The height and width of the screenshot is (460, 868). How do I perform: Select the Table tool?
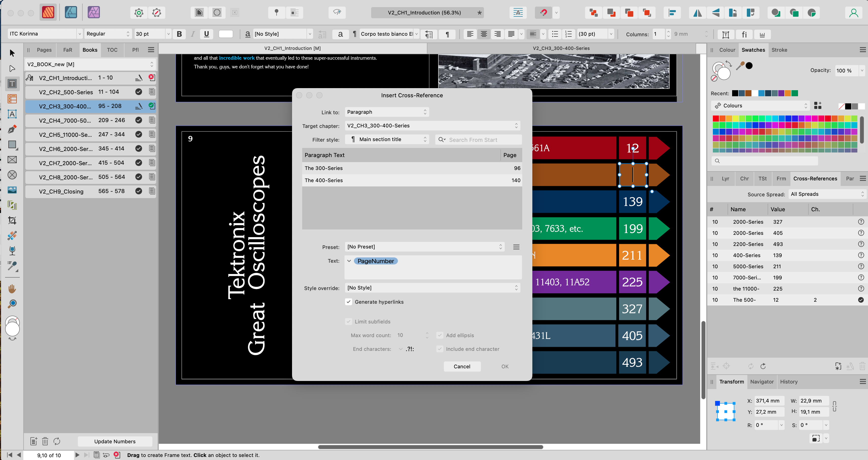click(12, 99)
